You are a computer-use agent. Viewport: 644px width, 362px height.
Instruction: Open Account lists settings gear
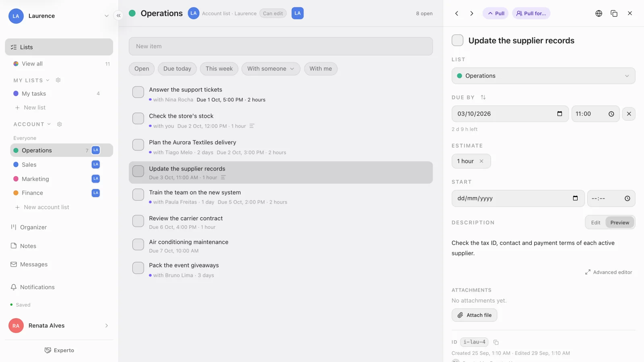(60, 124)
